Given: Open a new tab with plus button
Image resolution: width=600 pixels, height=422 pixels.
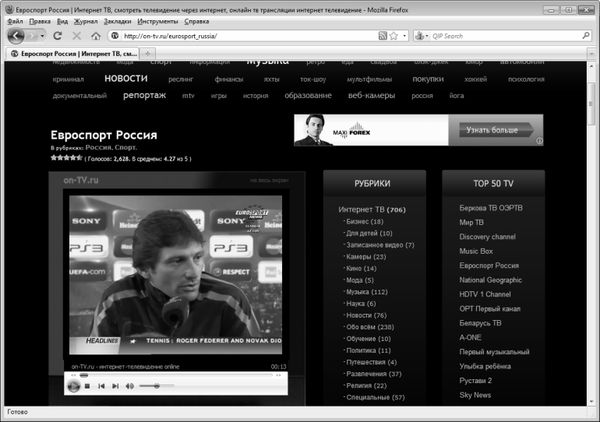Looking at the screenshot, I should coord(148,53).
